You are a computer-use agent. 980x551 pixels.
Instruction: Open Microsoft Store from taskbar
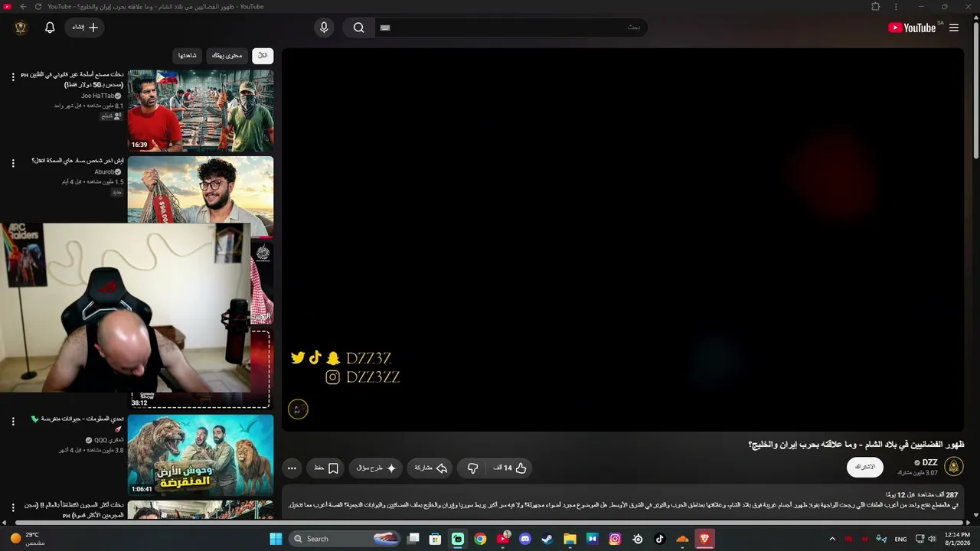click(x=435, y=539)
